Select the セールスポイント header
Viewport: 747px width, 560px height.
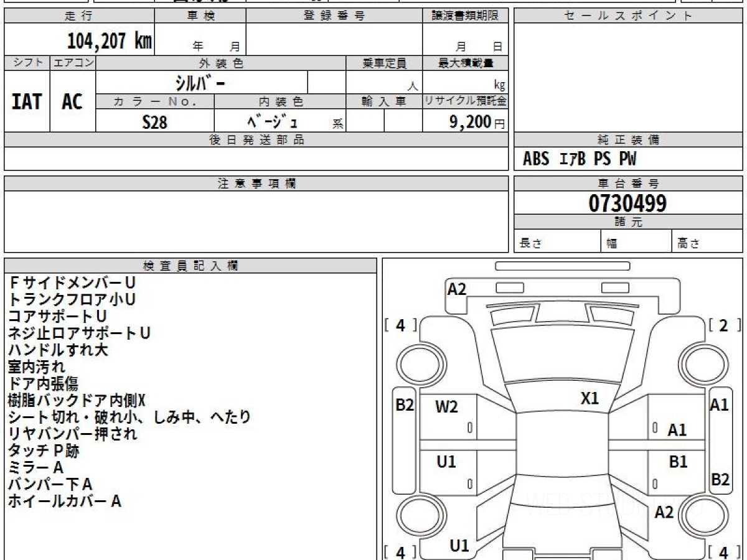[627, 16]
